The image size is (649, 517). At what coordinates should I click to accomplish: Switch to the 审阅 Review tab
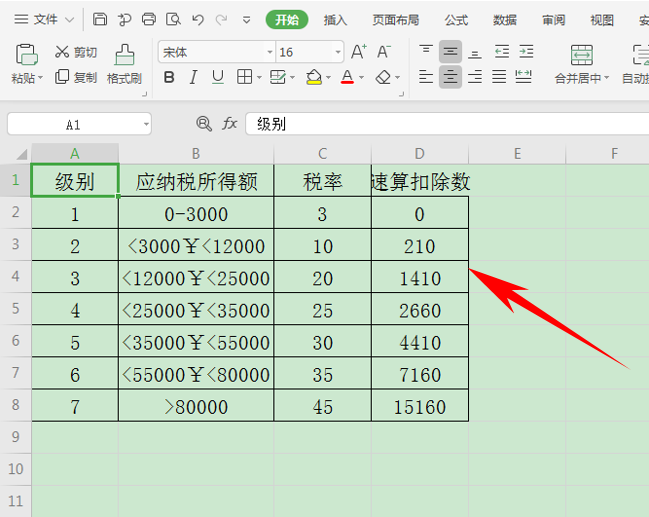click(x=553, y=20)
